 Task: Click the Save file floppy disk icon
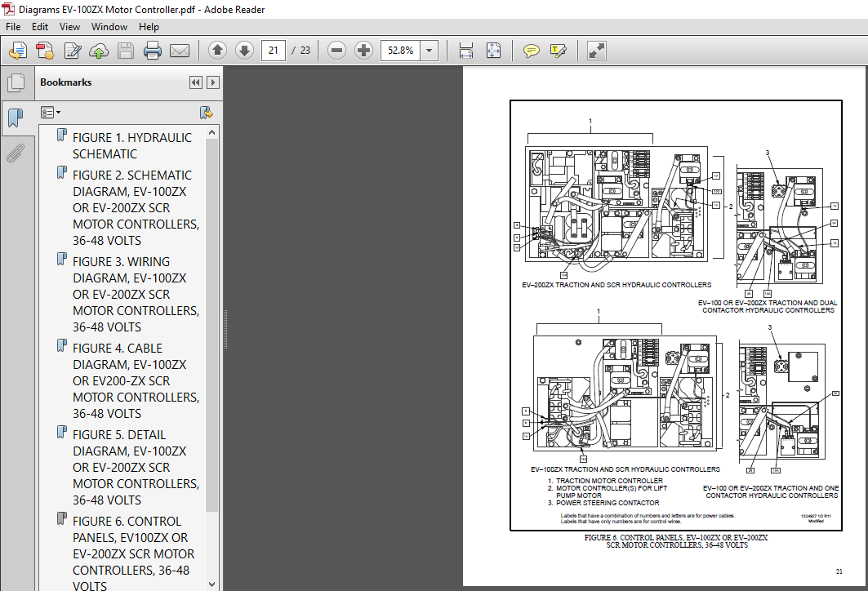(126, 51)
